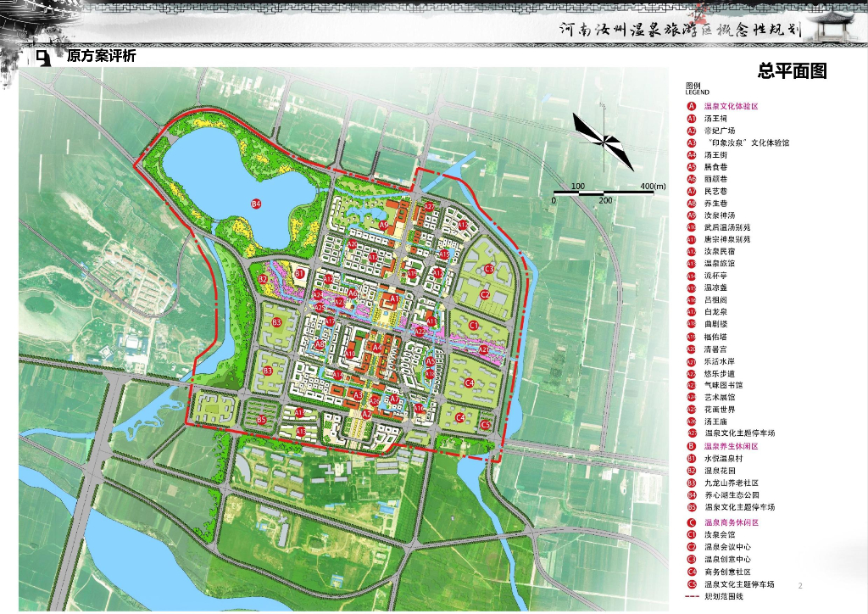
Task: Select the 原方案评析 section heading
Action: coord(101,56)
